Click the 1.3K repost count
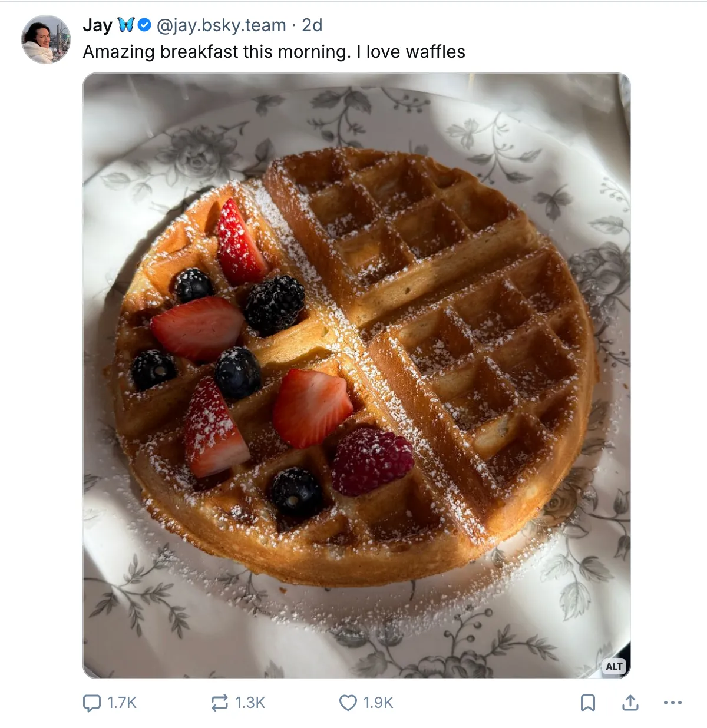The width and height of the screenshot is (707, 728). (x=250, y=703)
